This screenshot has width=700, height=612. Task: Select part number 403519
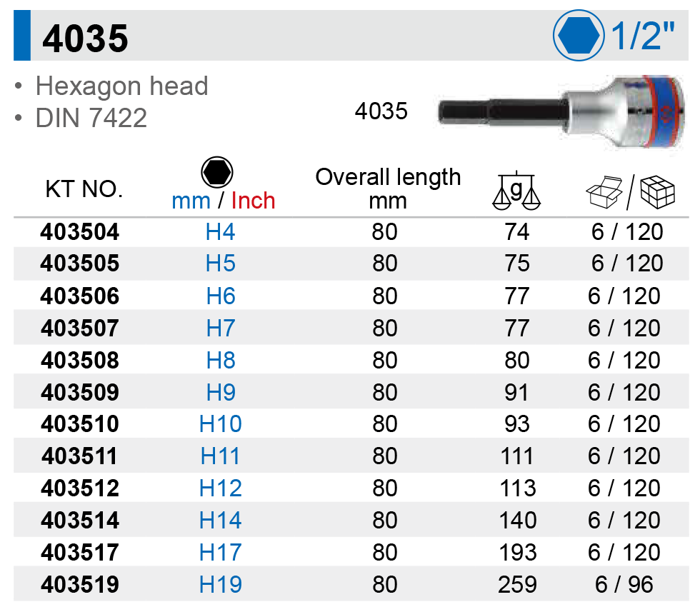(x=80, y=585)
